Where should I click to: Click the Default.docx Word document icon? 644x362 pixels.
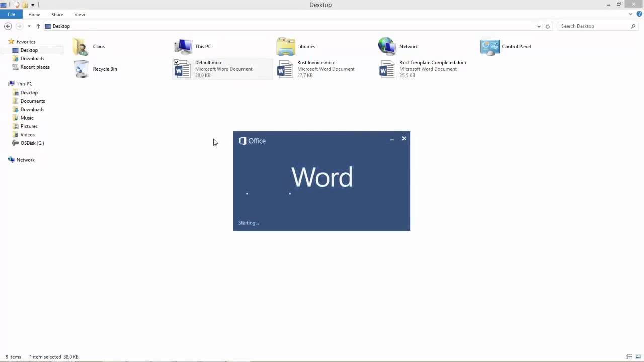coord(183,69)
